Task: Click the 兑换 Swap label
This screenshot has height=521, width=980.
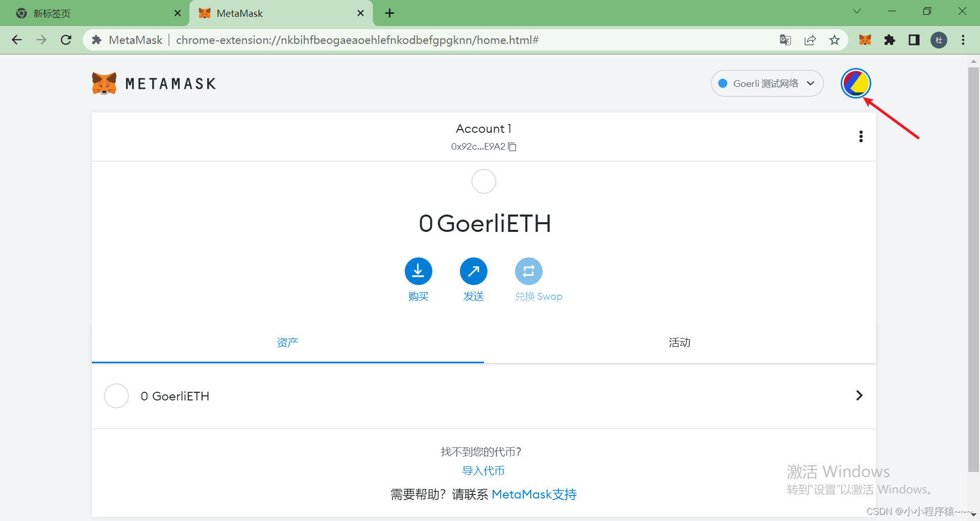Action: click(x=538, y=296)
